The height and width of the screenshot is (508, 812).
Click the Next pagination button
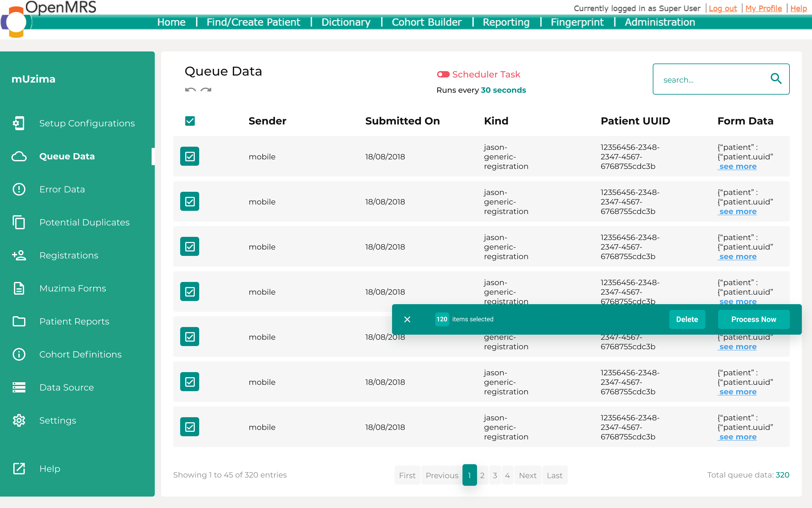click(528, 475)
